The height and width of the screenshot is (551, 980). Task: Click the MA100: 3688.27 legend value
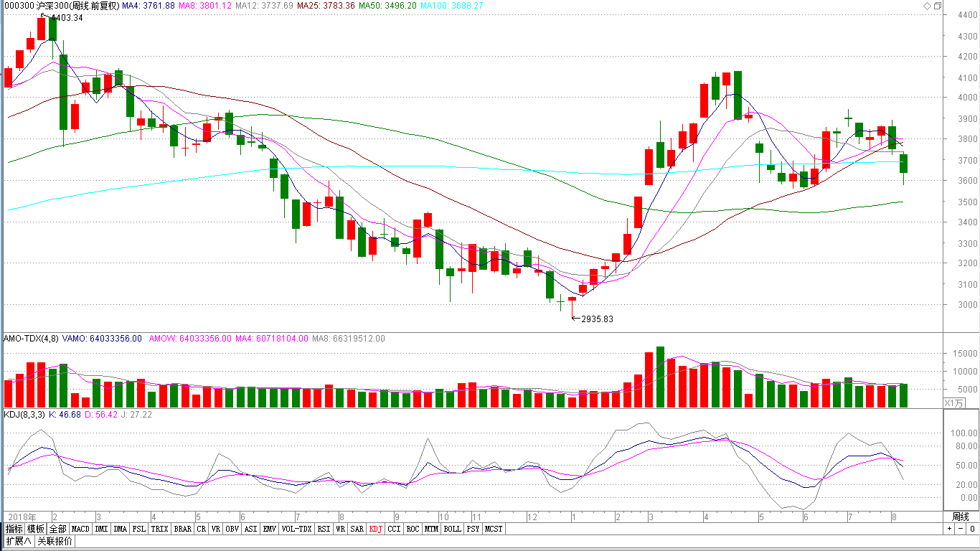click(x=452, y=6)
